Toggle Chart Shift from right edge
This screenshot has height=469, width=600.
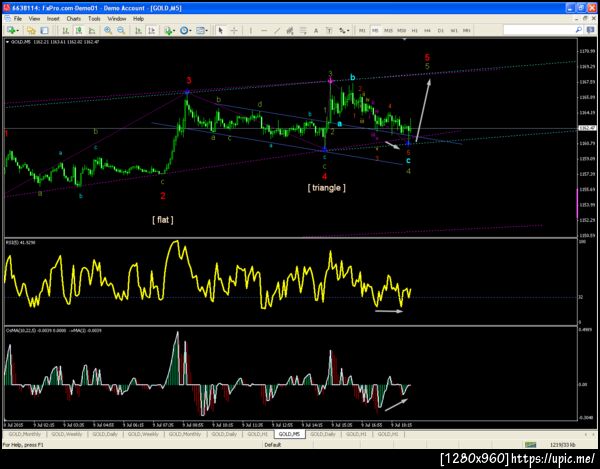point(151,31)
